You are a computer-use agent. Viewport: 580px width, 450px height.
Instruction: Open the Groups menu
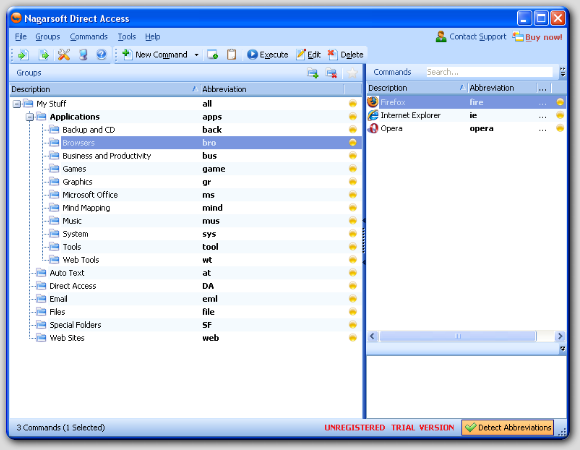[48, 37]
